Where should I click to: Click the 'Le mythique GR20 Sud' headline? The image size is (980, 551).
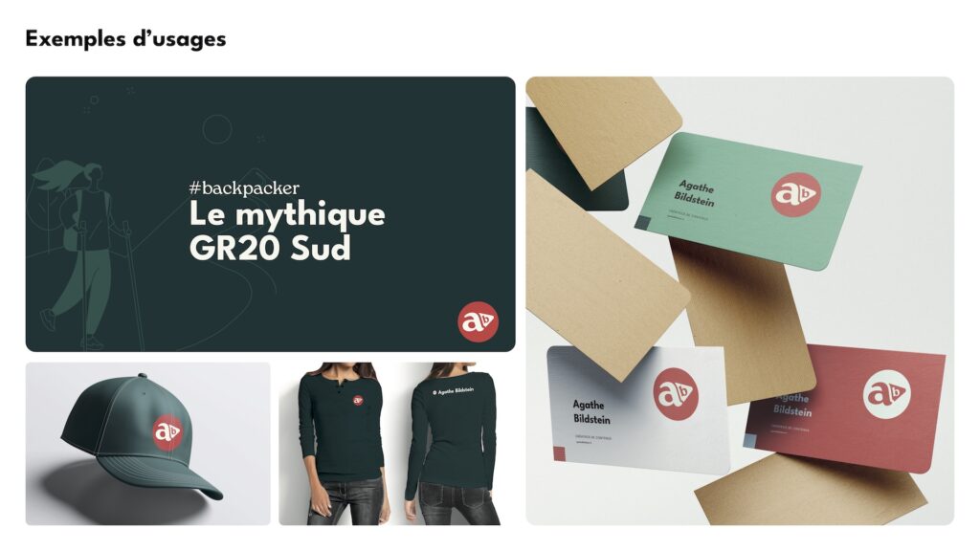pyautogui.click(x=287, y=231)
